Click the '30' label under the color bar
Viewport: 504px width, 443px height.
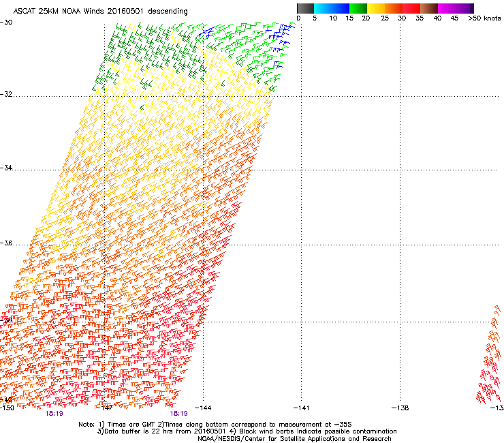pyautogui.click(x=402, y=18)
